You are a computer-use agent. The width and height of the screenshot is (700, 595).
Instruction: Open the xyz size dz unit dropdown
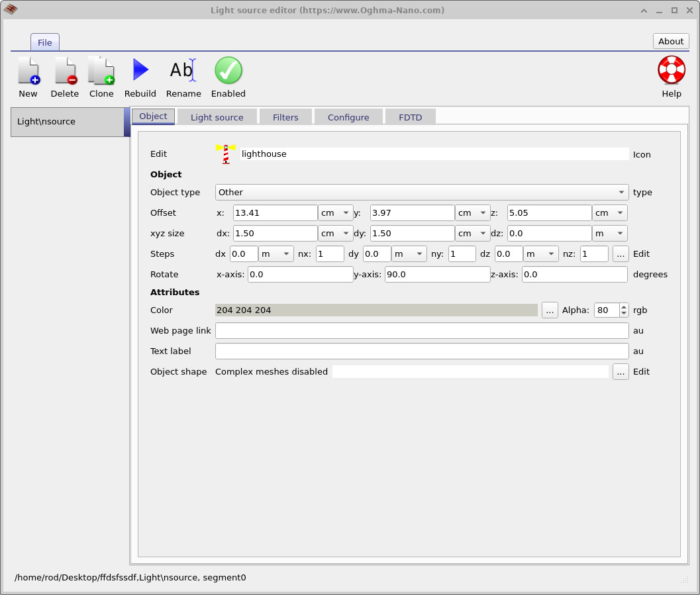[x=609, y=233]
